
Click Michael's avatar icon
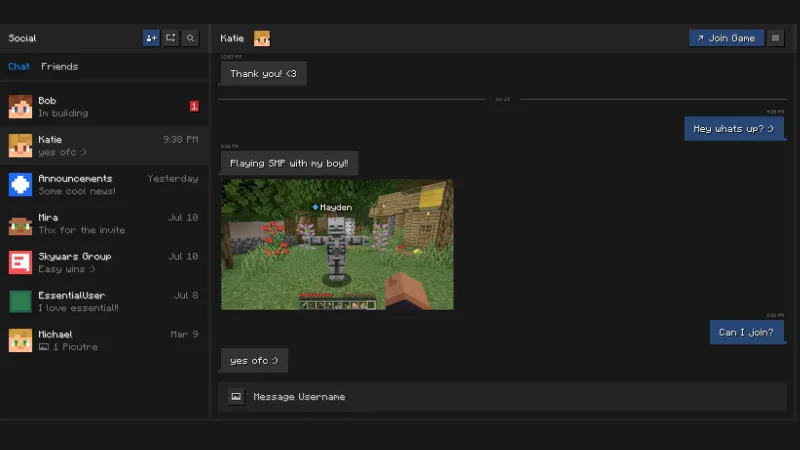(20, 340)
